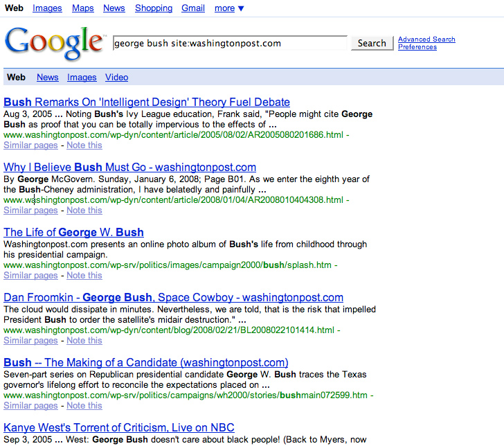This screenshot has width=504, height=446.
Task: Click the 'By George McGovern' snippet text
Action: click(x=187, y=184)
